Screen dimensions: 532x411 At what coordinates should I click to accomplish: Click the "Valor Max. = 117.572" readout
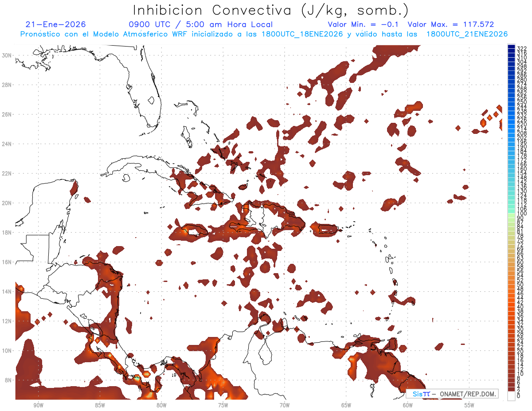[451, 24]
